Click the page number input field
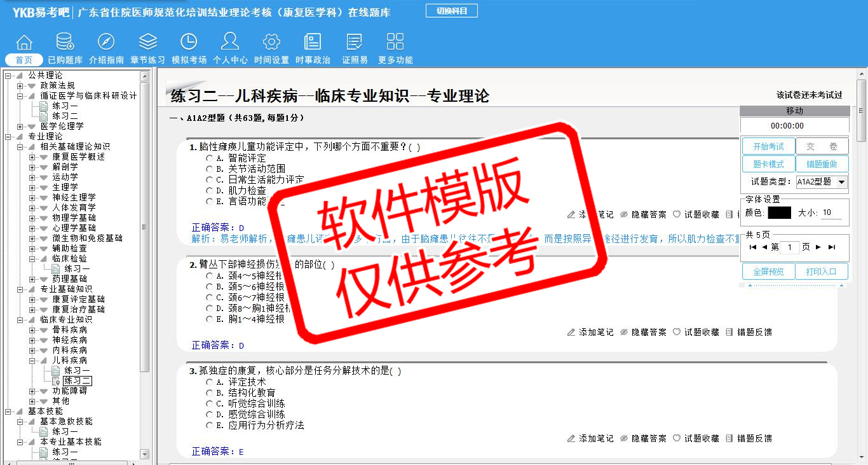 (790, 247)
